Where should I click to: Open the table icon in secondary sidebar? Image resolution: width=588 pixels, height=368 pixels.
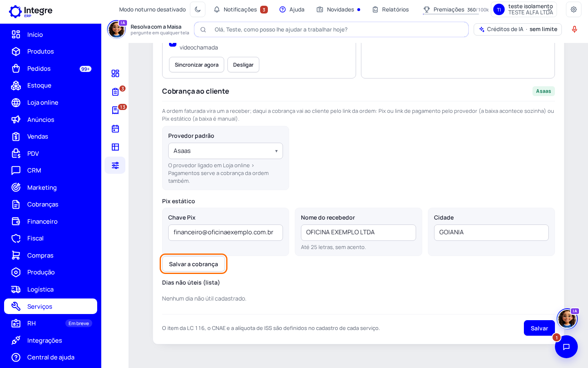(x=115, y=147)
